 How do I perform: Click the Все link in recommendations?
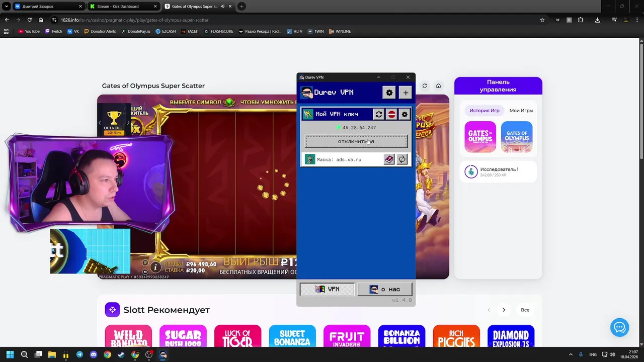coord(525,310)
